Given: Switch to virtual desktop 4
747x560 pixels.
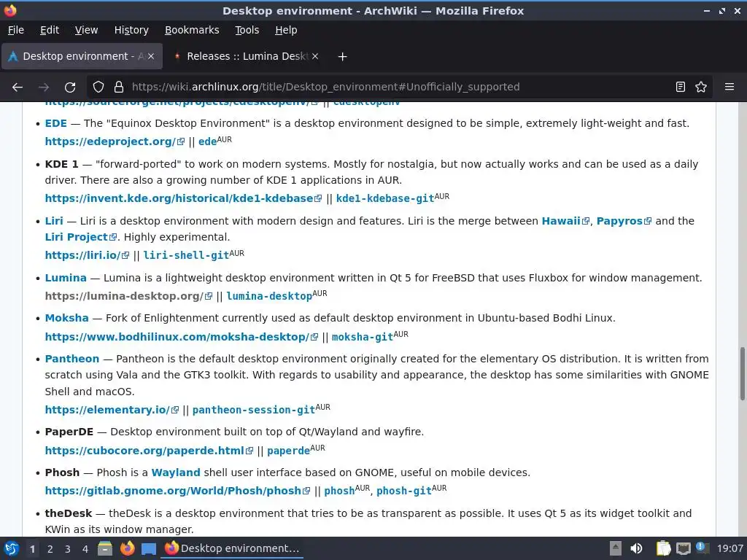Looking at the screenshot, I should click(85, 549).
